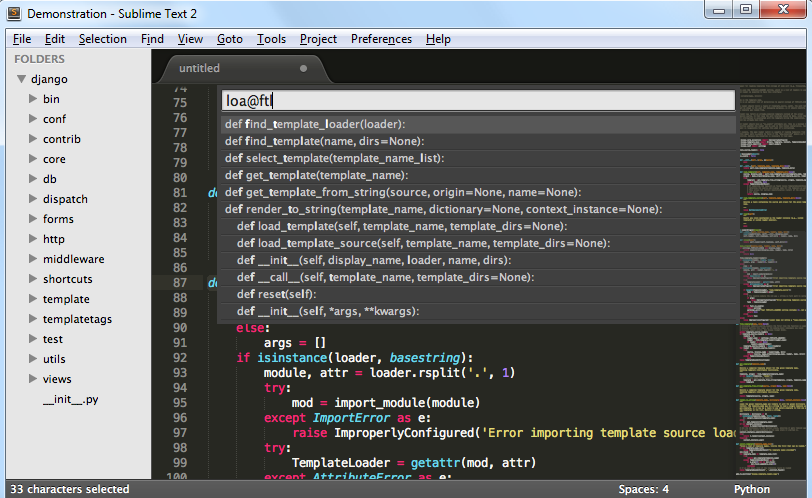This screenshot has height=498, width=812.
Task: Open the Goto menu
Action: [229, 39]
